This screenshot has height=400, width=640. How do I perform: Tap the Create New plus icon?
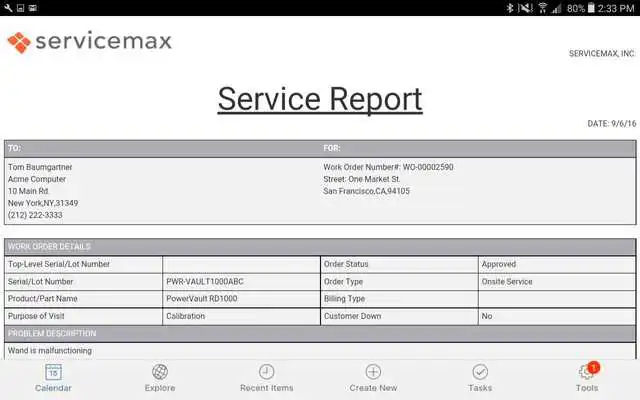[373, 372]
